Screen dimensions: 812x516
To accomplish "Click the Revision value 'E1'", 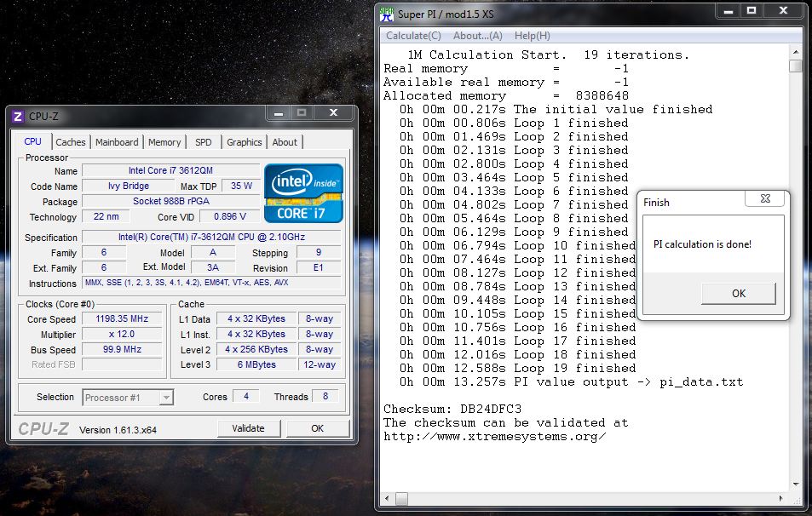I will [x=319, y=267].
